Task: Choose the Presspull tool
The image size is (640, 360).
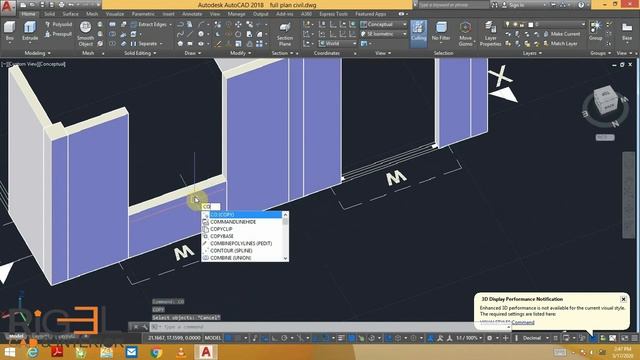Action: coord(58,34)
